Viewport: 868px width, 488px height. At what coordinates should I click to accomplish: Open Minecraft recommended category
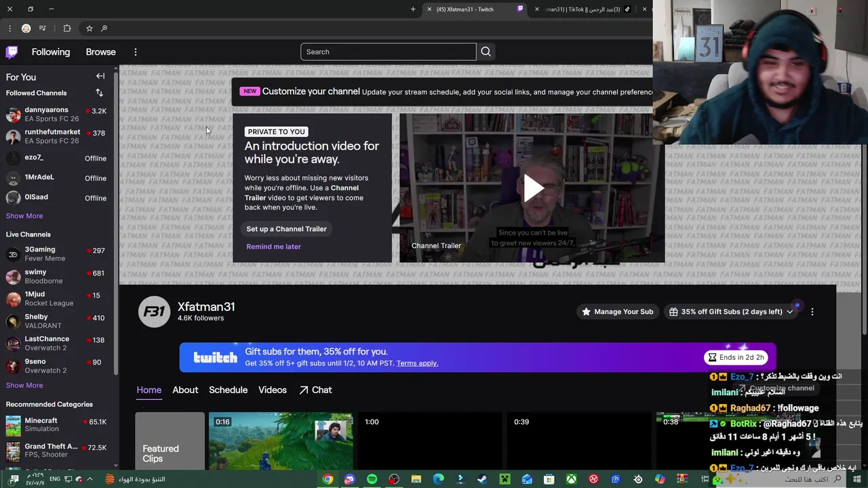(x=57, y=425)
